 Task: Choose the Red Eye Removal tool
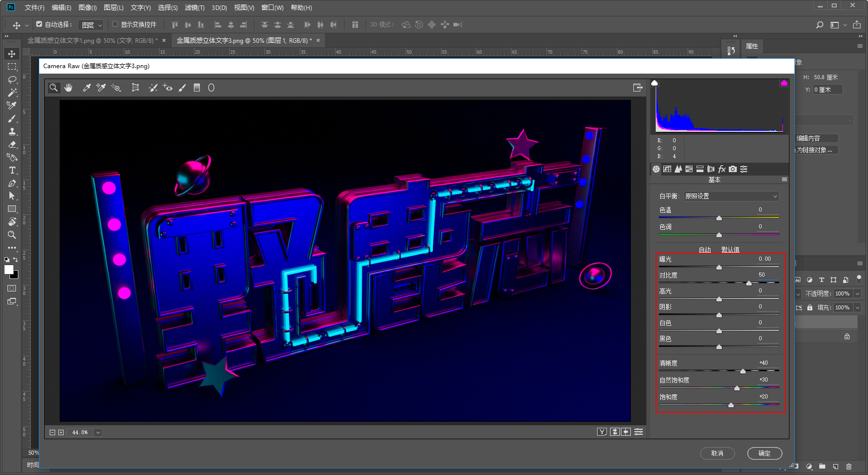coord(168,88)
